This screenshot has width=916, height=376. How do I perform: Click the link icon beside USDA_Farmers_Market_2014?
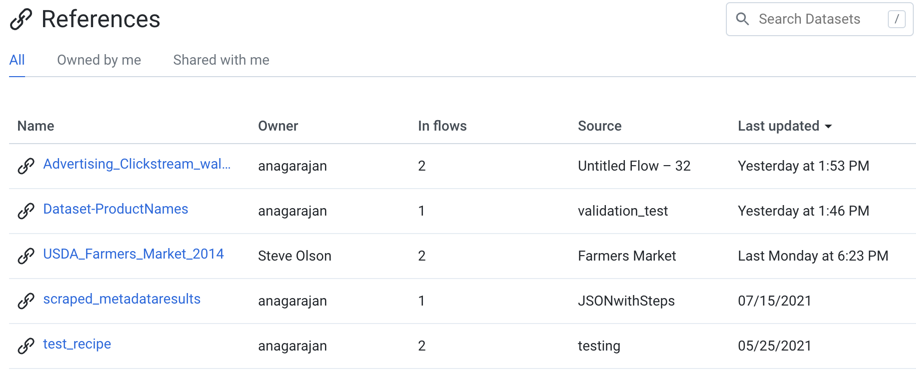[x=26, y=256]
